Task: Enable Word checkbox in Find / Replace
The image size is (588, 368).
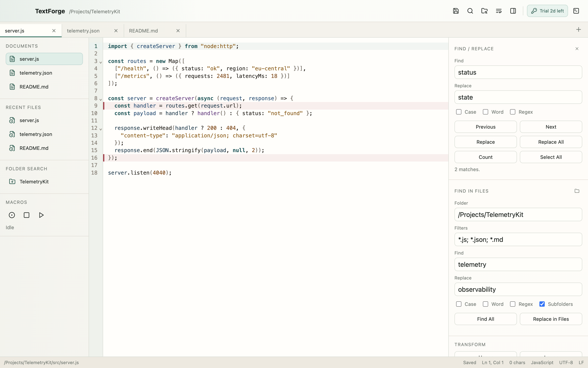Action: [486, 112]
